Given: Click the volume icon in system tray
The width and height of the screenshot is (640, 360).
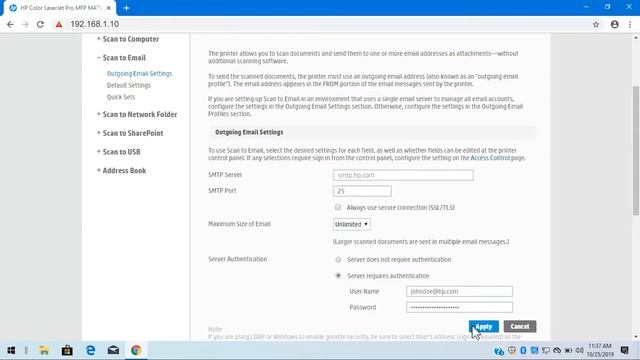Looking at the screenshot, I should point(579,351).
